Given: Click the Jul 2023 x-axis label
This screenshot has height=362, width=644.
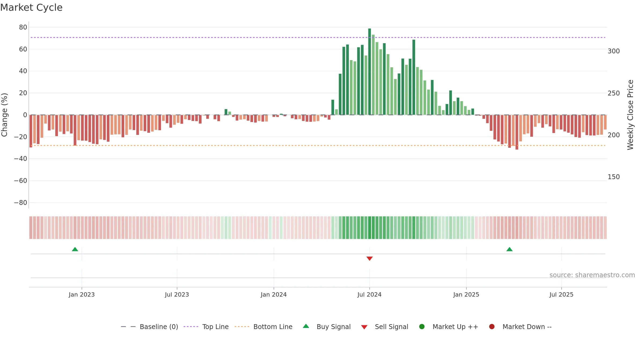Looking at the screenshot, I should point(177,294).
